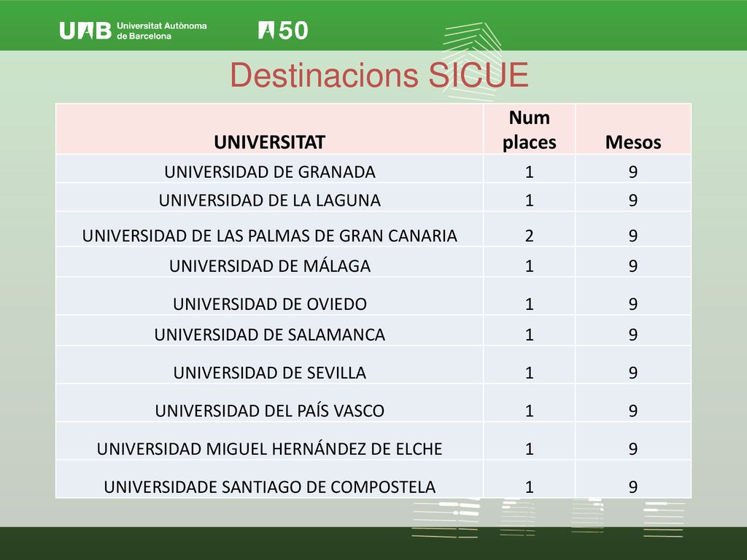Click the Universitat Autònoma de Barcelona text
Screen dimensions: 747x560
162,31
